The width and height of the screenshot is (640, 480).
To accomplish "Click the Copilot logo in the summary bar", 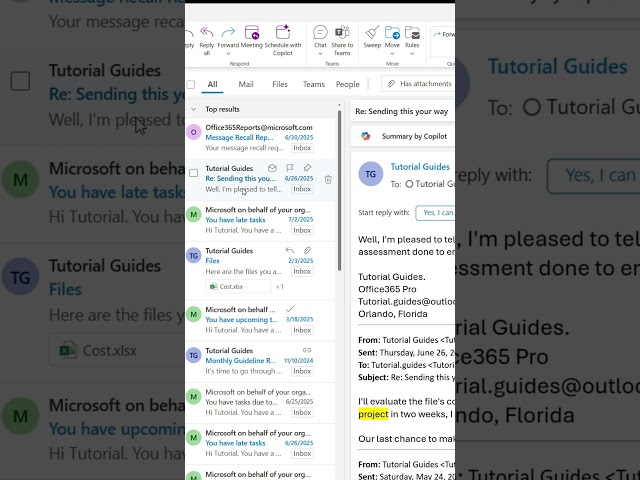I will [x=366, y=136].
